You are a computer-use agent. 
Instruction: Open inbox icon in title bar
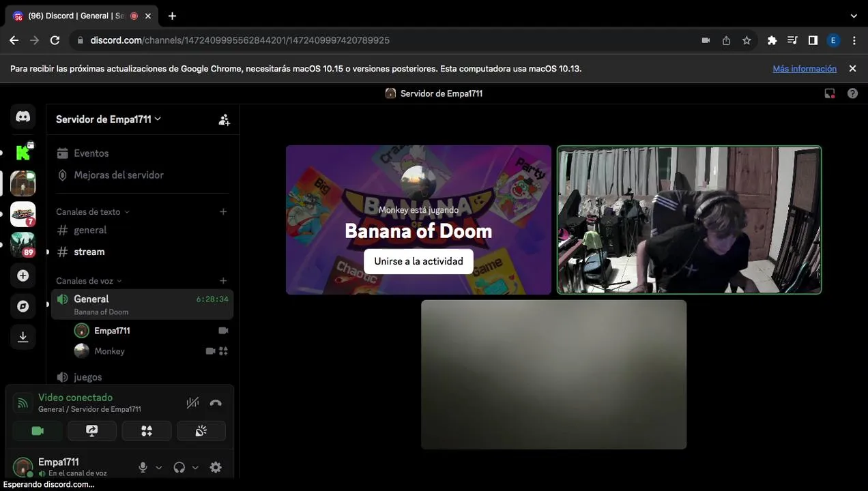point(830,93)
